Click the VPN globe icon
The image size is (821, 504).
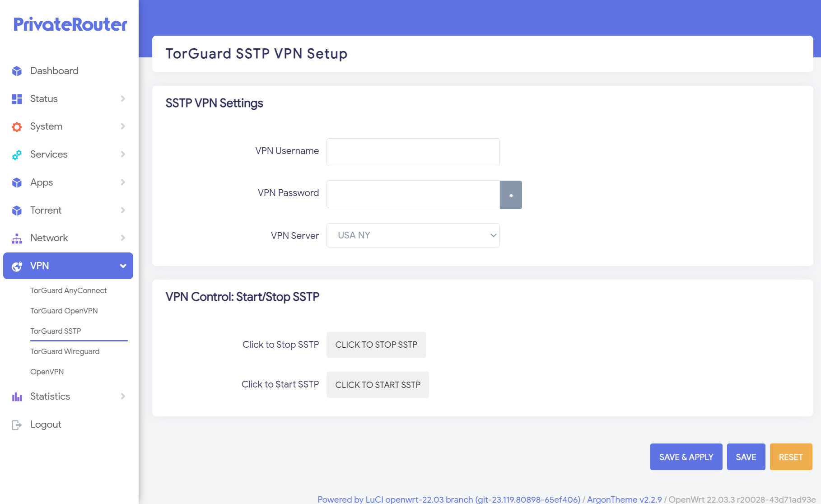tap(17, 266)
